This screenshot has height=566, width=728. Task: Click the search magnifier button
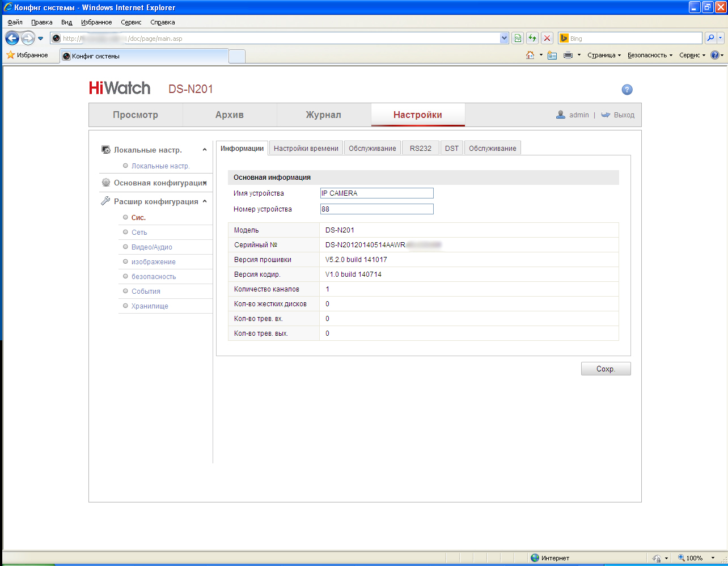pos(710,39)
